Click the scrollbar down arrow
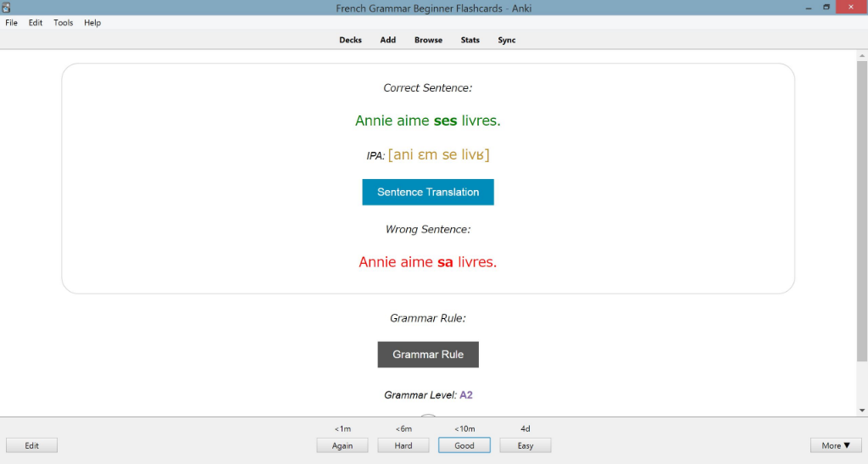The width and height of the screenshot is (868, 464). tap(862, 411)
